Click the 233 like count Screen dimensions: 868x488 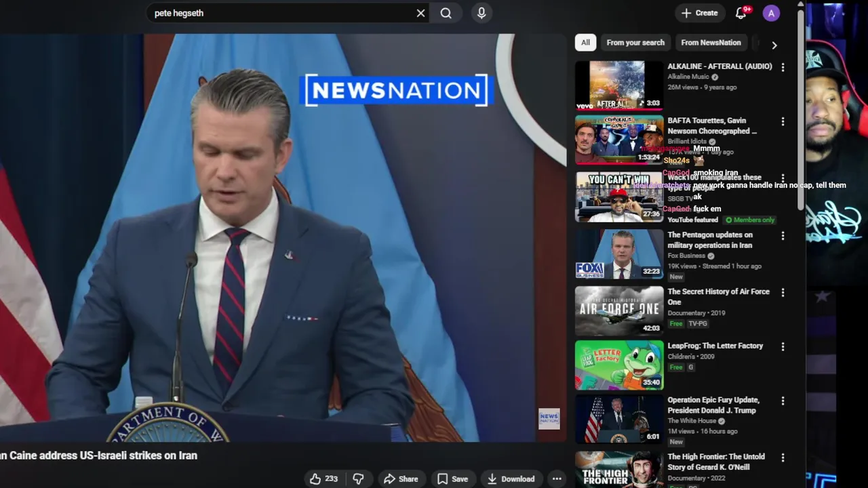point(331,479)
